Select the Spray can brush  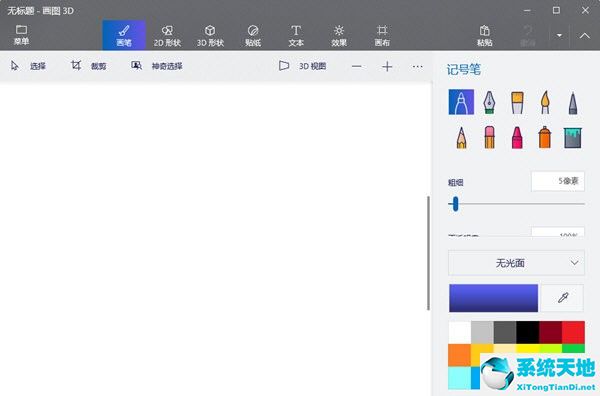click(x=545, y=137)
